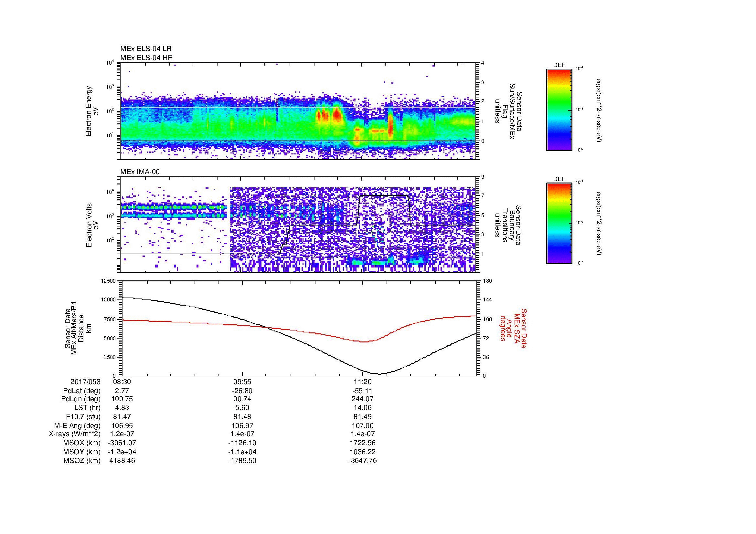Click MSOX value '1722.96'

pyautogui.click(x=362, y=443)
